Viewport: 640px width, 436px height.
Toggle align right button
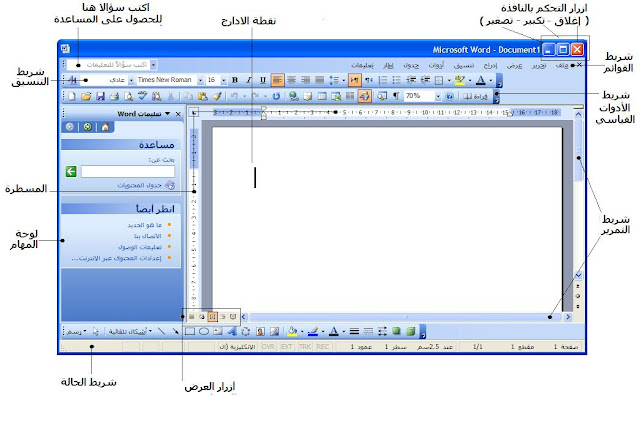[x=306, y=80]
